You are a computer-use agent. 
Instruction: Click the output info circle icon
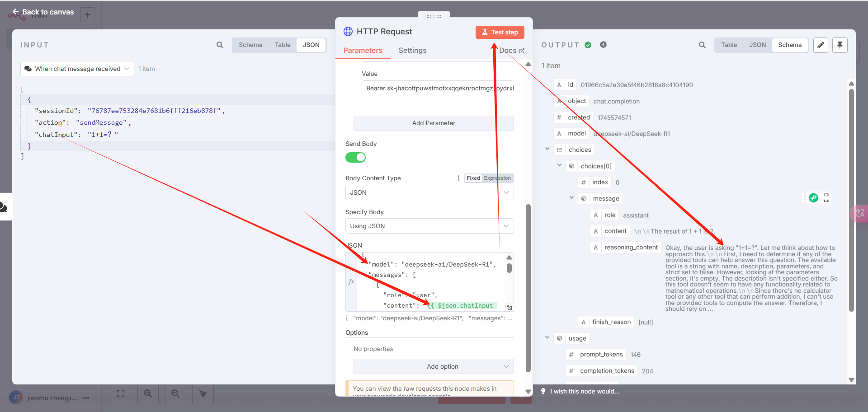[x=603, y=45]
